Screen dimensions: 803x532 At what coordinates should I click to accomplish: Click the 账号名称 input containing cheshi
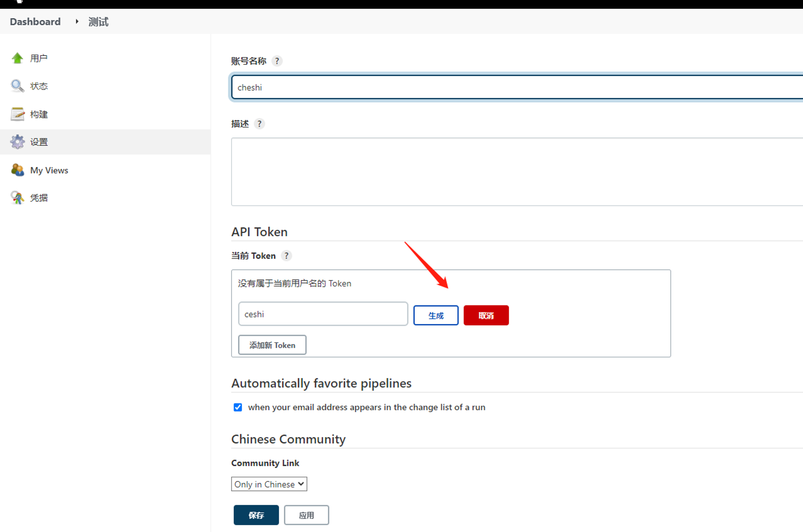coord(517,87)
